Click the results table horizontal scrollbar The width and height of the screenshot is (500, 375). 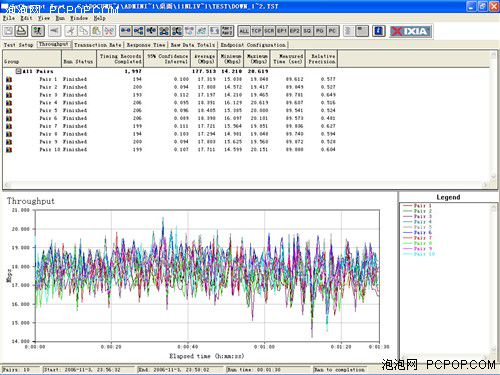pos(246,185)
